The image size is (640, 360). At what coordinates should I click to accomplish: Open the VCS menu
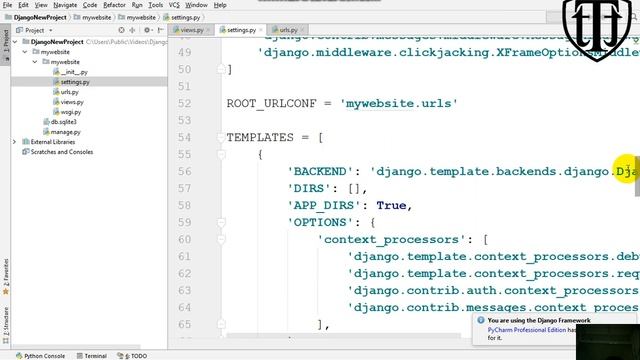point(174,5)
